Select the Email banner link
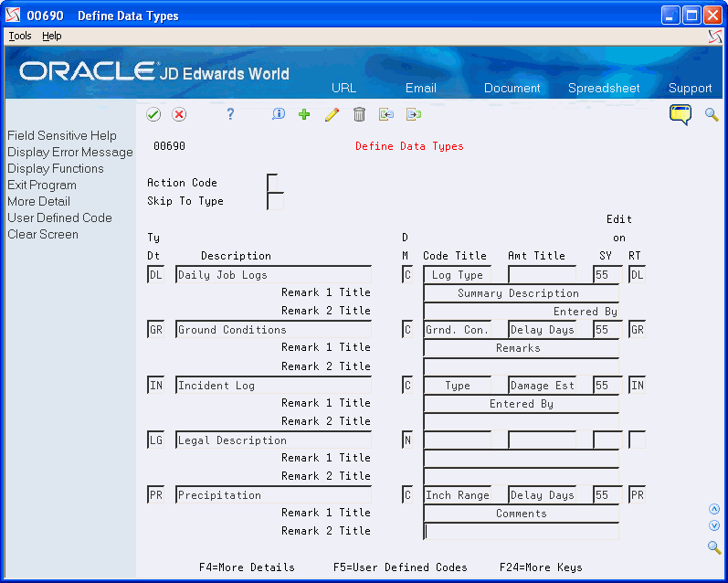 point(421,88)
